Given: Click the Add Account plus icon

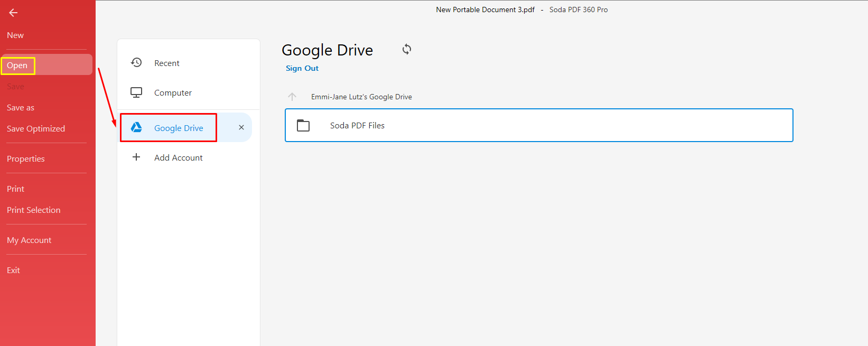Looking at the screenshot, I should [x=136, y=157].
